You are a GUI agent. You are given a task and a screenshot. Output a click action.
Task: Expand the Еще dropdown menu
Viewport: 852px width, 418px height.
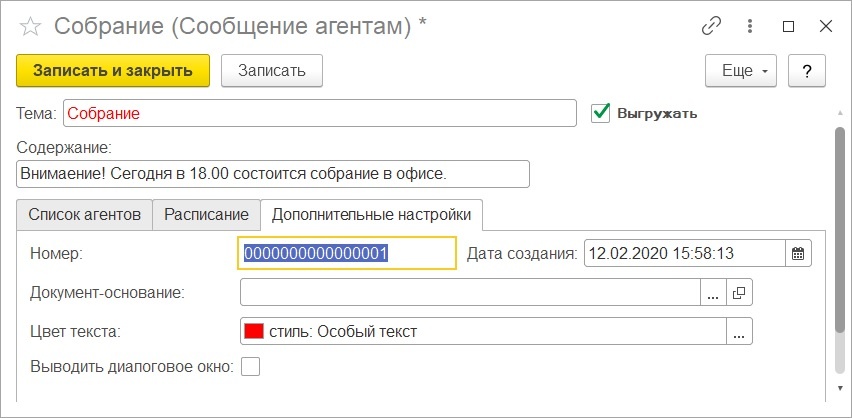741,71
